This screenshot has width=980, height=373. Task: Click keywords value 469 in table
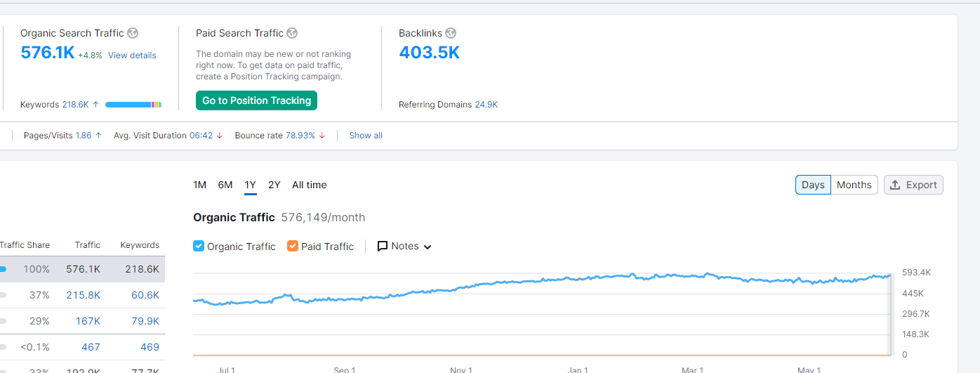(x=150, y=347)
